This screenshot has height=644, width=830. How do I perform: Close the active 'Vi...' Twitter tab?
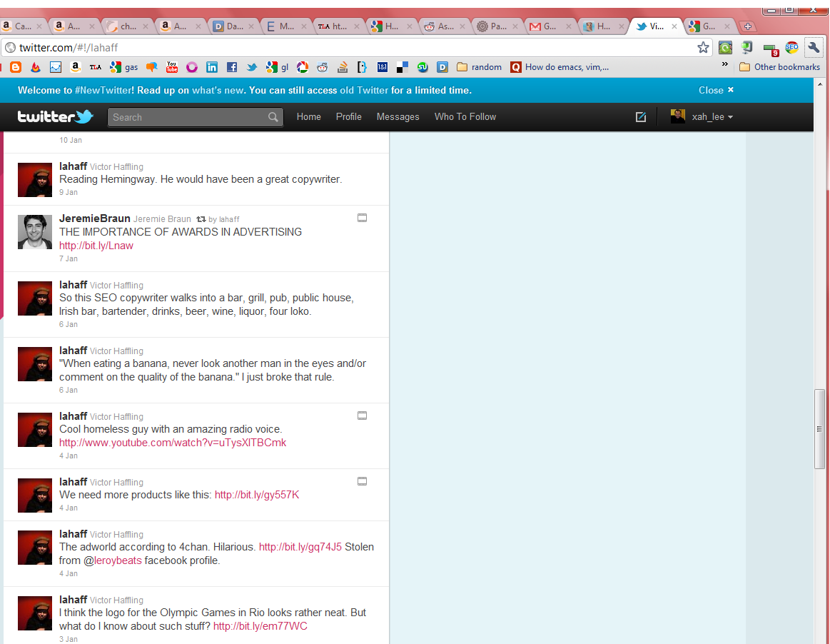(x=674, y=26)
